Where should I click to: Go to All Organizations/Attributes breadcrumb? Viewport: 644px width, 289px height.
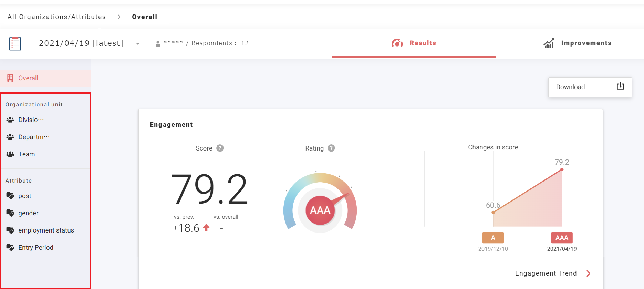point(56,17)
